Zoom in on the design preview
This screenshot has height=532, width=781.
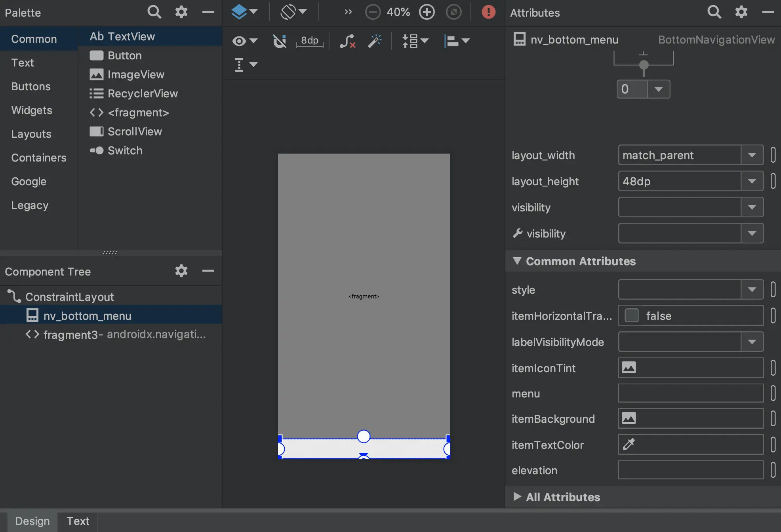427,12
